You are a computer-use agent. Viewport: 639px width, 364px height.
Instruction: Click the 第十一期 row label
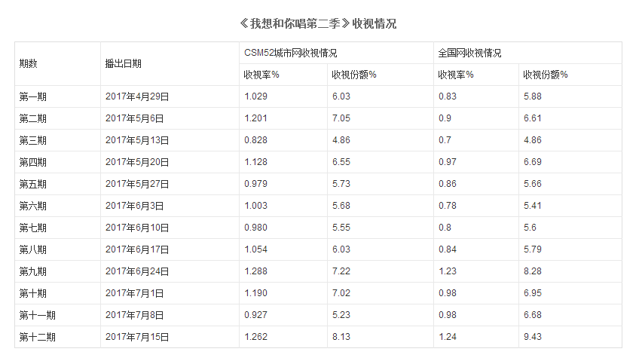coord(38,315)
